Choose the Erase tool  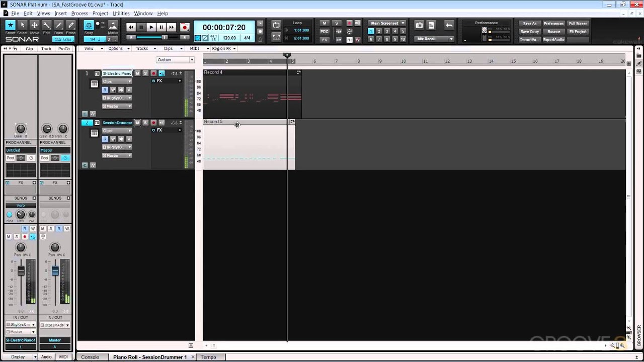[x=70, y=25]
